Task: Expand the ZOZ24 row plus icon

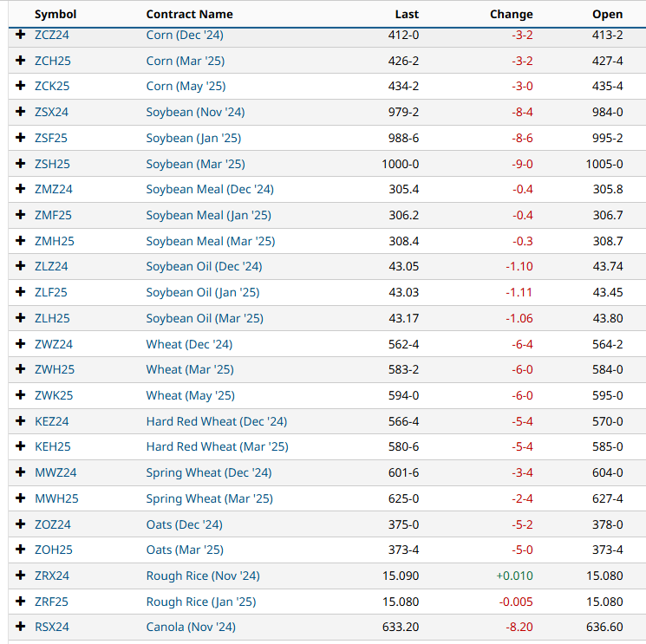Action: tap(20, 524)
